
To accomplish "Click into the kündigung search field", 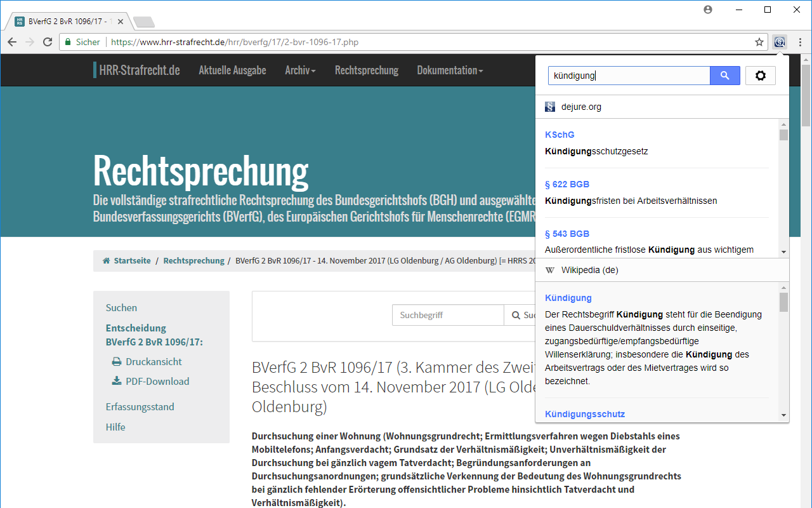I will pos(629,76).
